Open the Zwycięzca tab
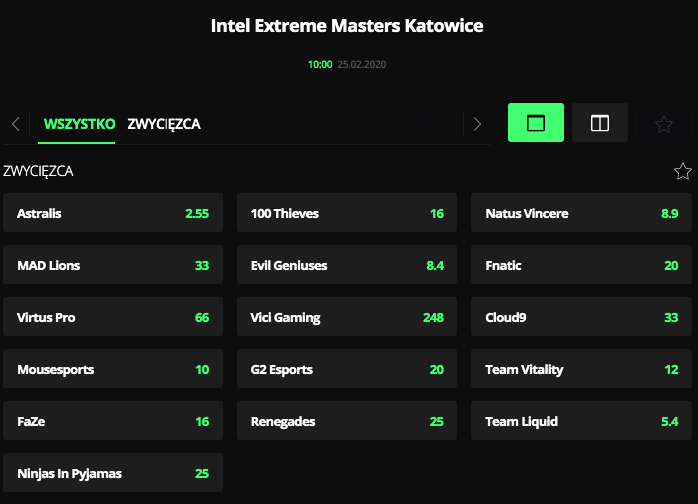This screenshot has width=698, height=504. (164, 124)
